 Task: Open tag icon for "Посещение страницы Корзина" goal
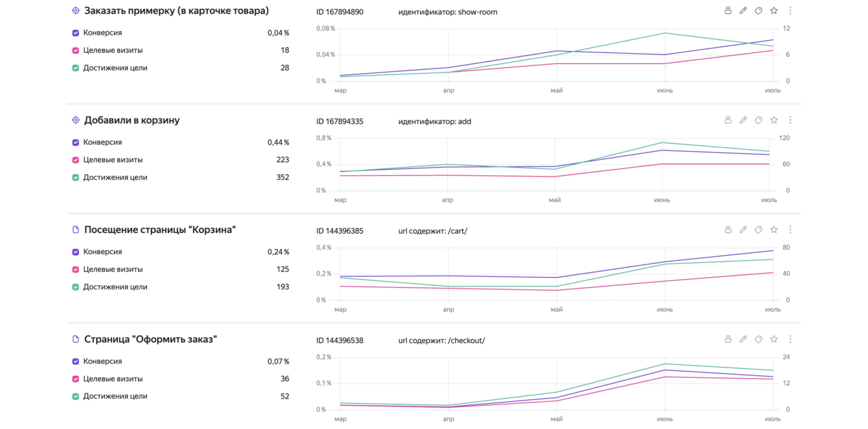[x=759, y=230]
